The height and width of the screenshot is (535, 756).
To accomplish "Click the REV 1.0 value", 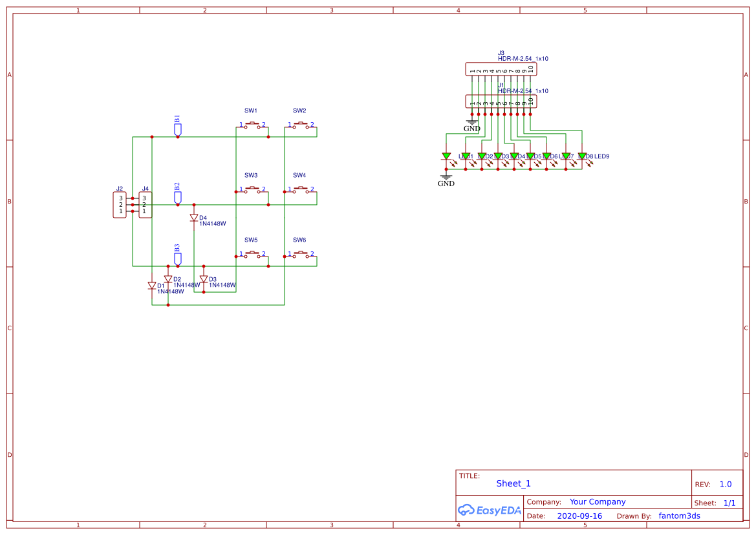I will point(726,484).
